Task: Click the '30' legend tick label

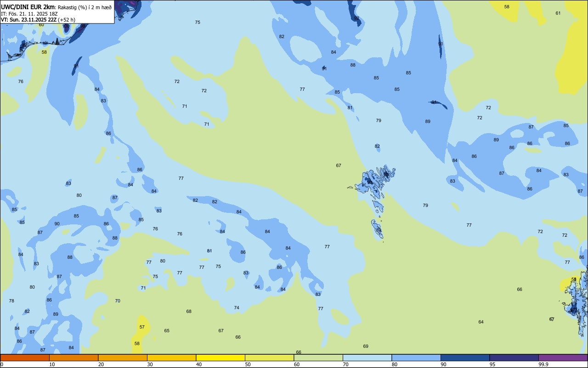Action: click(x=150, y=364)
